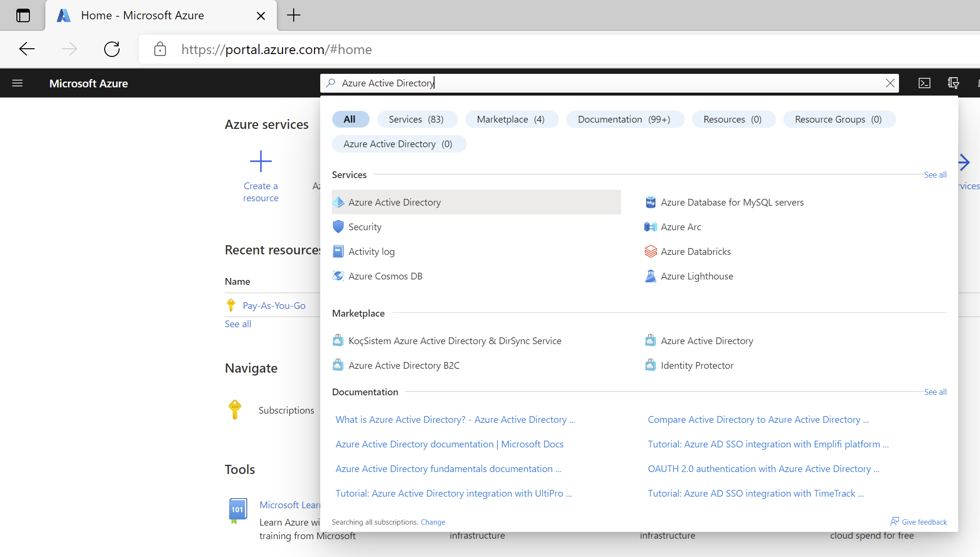Open a new browser tab
Viewport: 980px width, 557px height.
coord(294,15)
